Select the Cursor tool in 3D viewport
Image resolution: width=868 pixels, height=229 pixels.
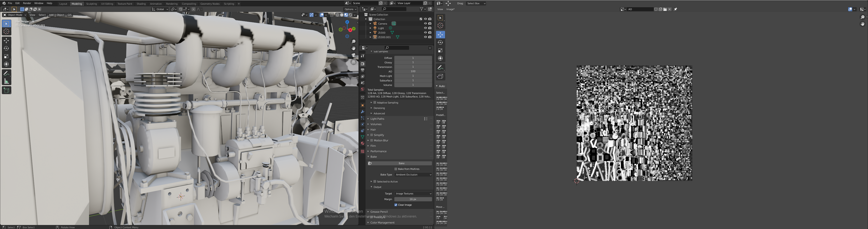coord(6,32)
